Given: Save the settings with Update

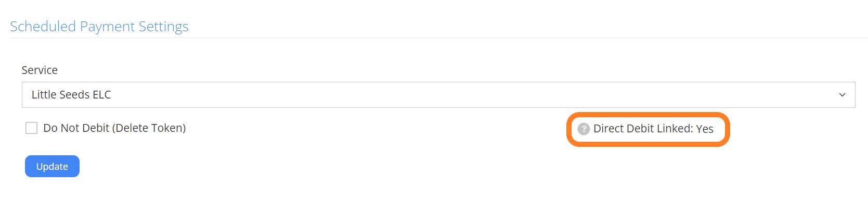Looking at the screenshot, I should (52, 166).
